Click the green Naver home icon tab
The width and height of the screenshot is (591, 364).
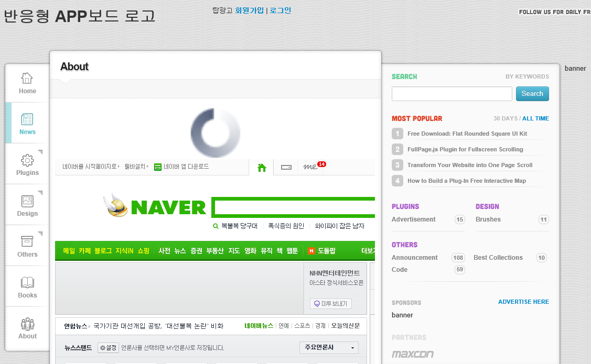[262, 168]
